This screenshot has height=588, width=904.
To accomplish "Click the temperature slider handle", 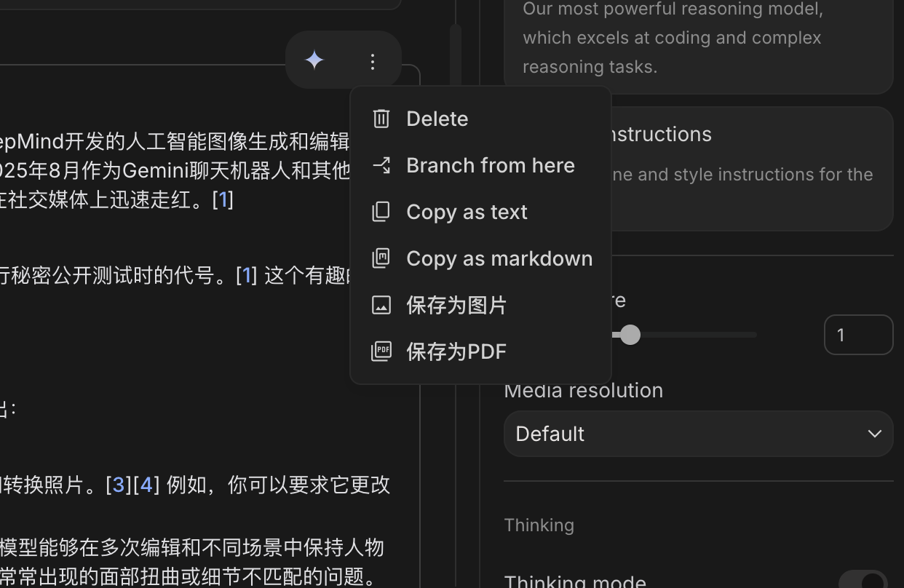I will [x=630, y=335].
